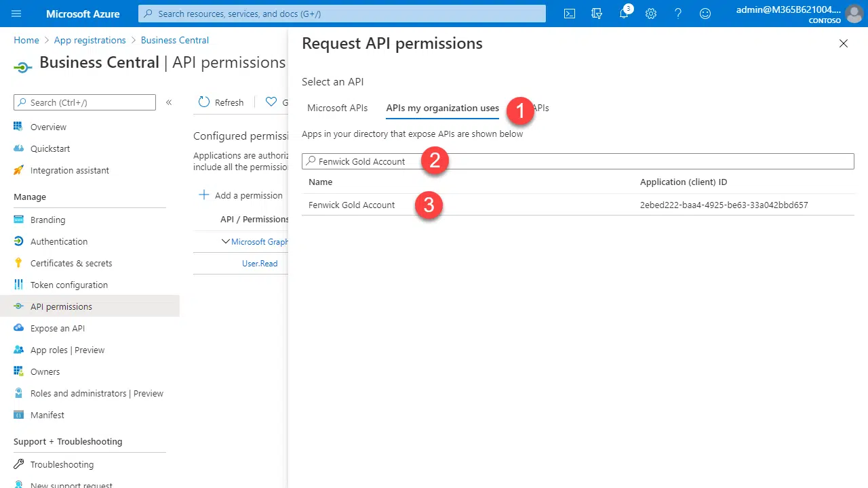Click the Refresh button
Viewport: 868px width, 488px height.
[x=221, y=102]
